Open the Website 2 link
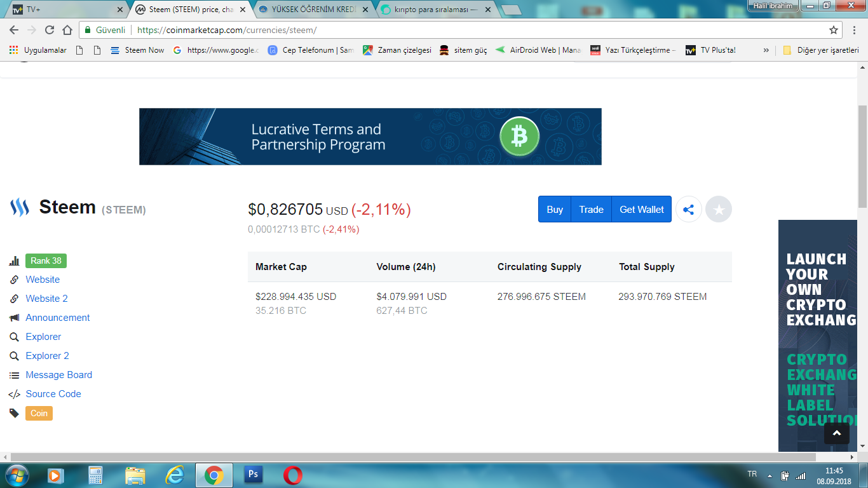The height and width of the screenshot is (488, 868). [x=46, y=299]
